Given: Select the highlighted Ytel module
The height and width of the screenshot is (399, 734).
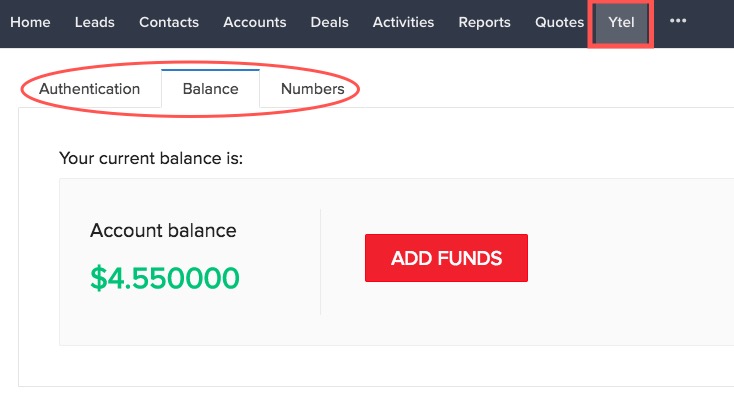Looking at the screenshot, I should pos(621,22).
